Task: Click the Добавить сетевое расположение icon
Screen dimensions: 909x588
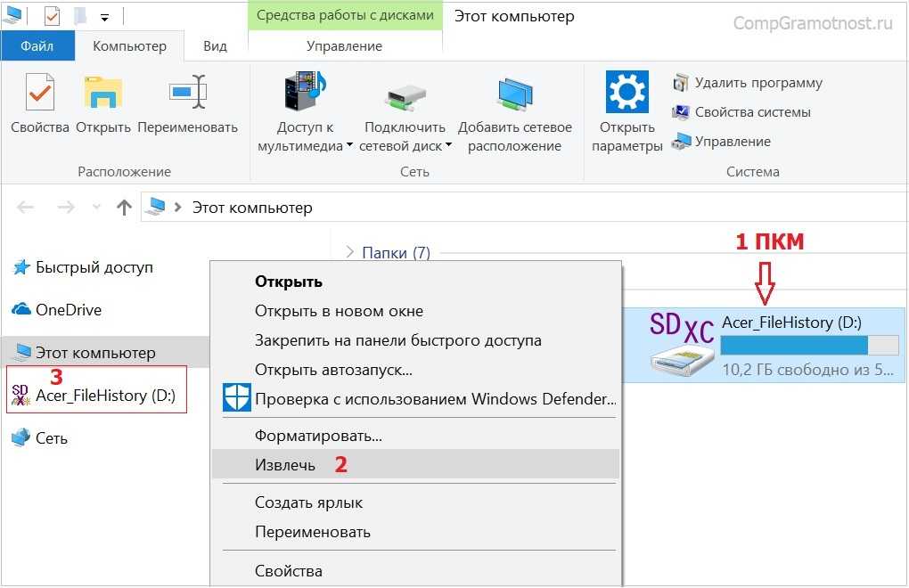Action: point(514,94)
